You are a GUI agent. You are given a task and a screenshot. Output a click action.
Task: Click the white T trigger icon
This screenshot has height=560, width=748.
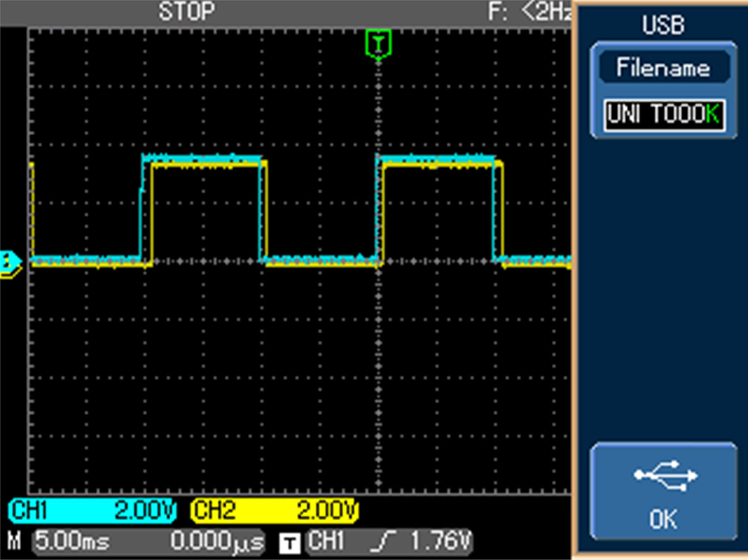tap(289, 543)
